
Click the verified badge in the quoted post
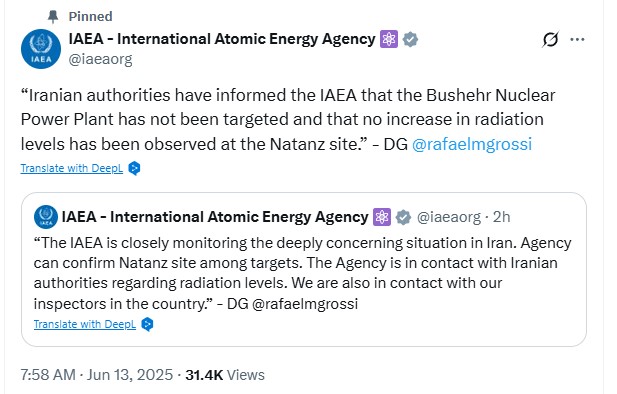[x=403, y=217]
